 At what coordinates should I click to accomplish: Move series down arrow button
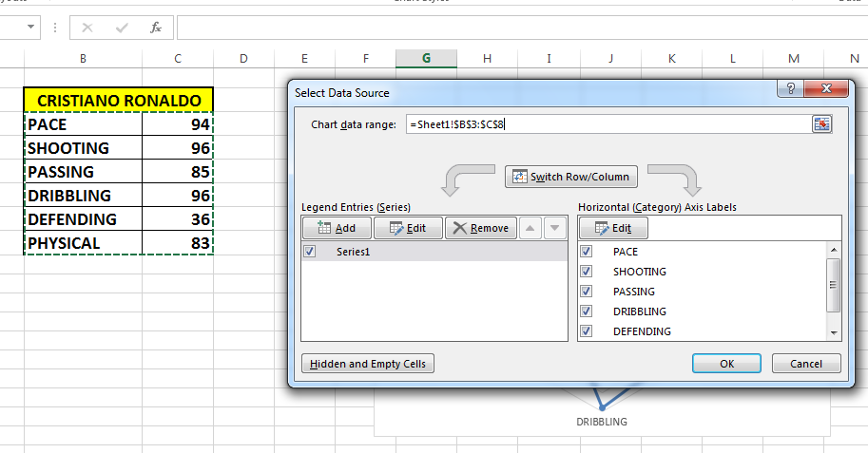[x=555, y=228]
